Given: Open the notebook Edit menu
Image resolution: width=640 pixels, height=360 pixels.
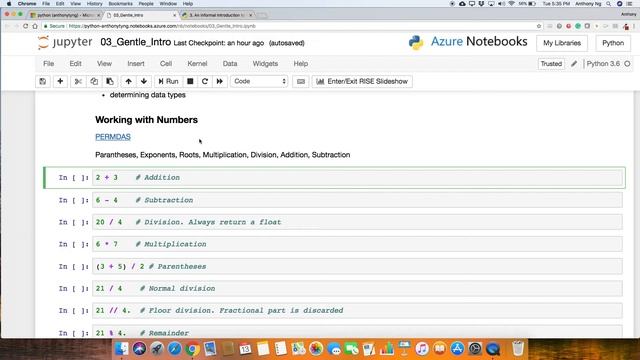Looking at the screenshot, I should tap(76, 64).
